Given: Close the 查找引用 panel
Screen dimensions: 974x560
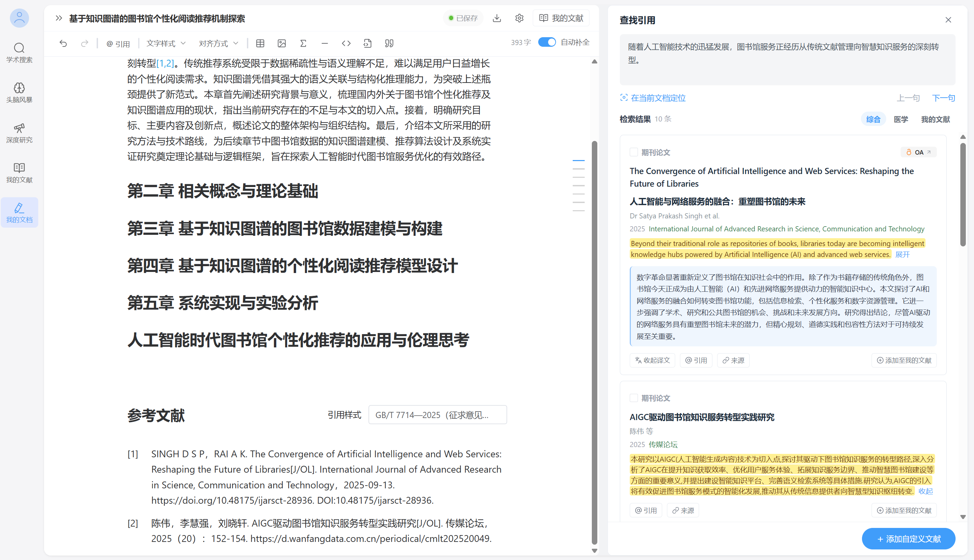Looking at the screenshot, I should 948,19.
